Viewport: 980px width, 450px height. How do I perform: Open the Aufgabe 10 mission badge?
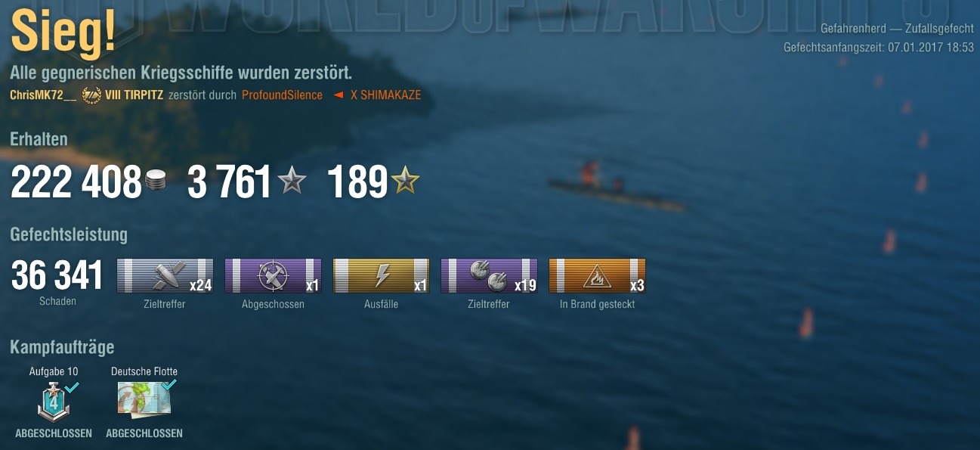pyautogui.click(x=54, y=400)
